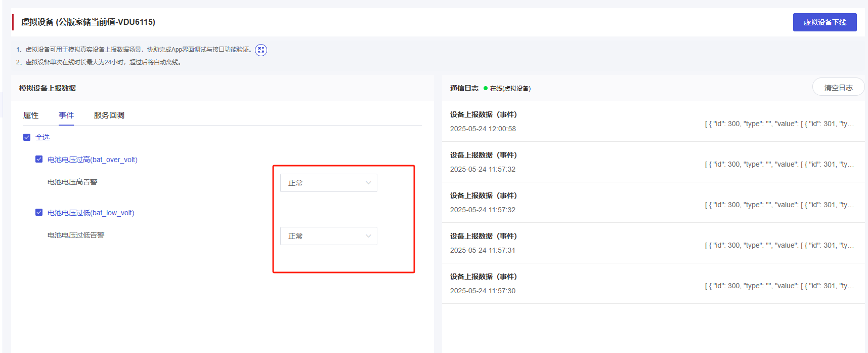Uncheck 电池电压过低(bat_low_volt) checkbox
This screenshot has width=868, height=353.
39,212
